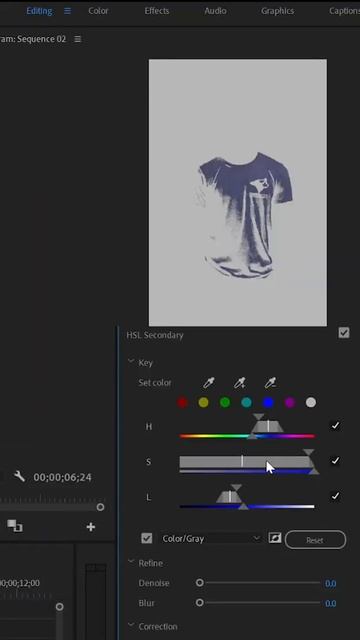Disable the HSL Secondary checkbox
The height and width of the screenshot is (640, 360).
pos(344,333)
